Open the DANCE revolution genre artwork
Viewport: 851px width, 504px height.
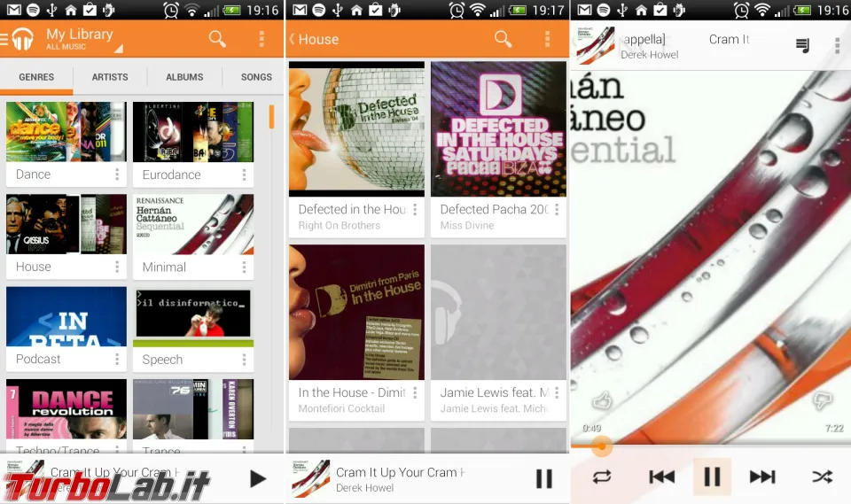66,409
